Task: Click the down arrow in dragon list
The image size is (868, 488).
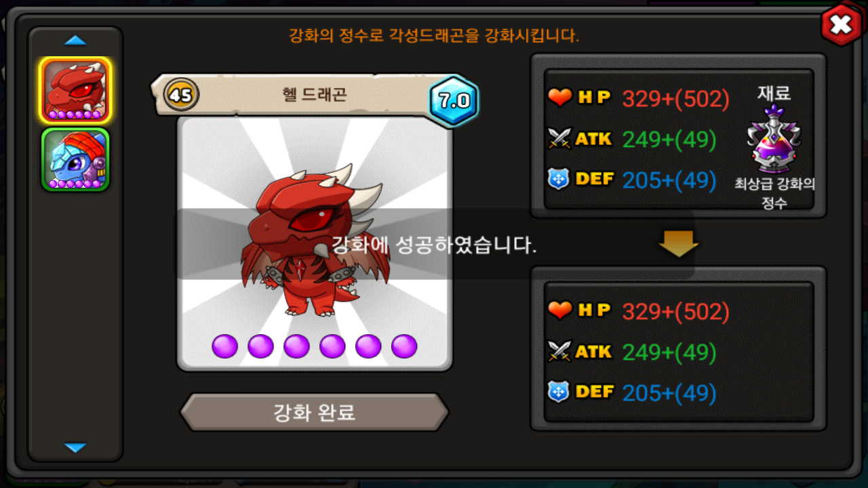Action: click(75, 447)
